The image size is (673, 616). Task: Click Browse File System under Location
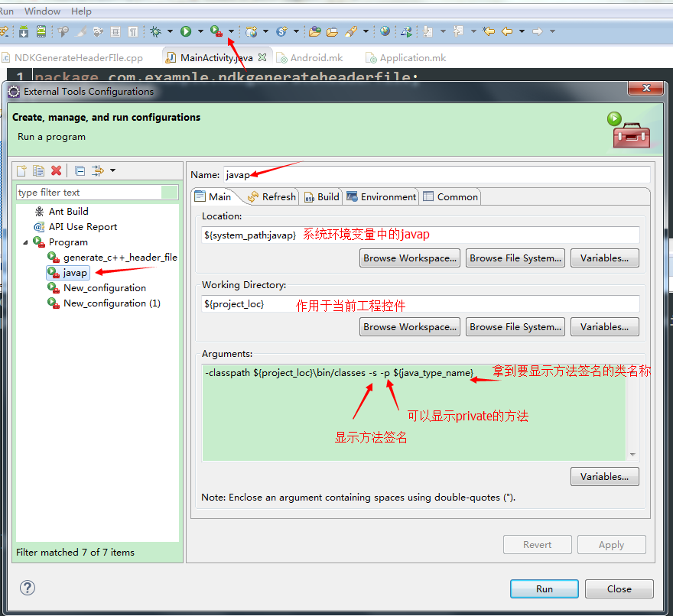[515, 258]
